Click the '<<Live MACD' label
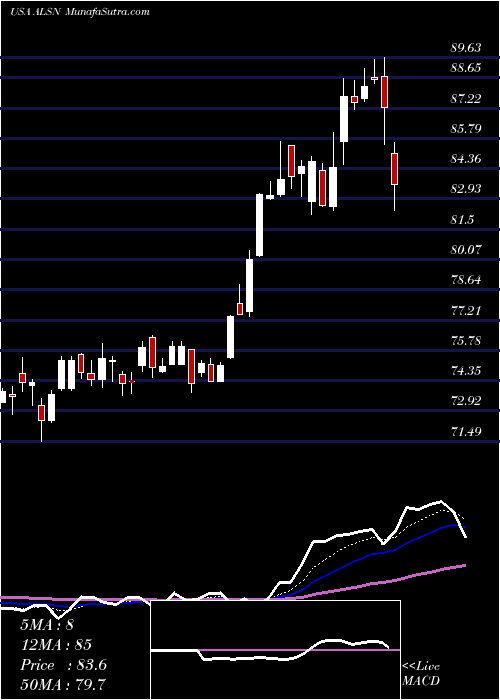The image size is (500, 700). point(421,673)
